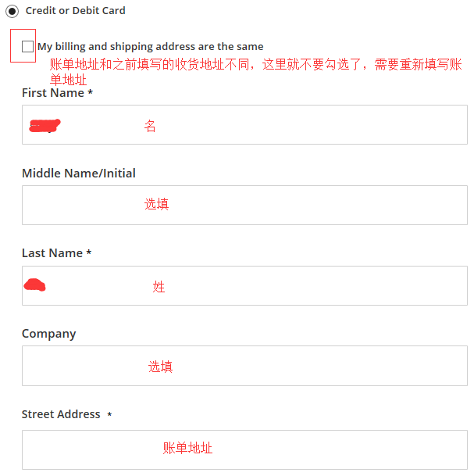This screenshot has width=474, height=476.
Task: Click the 'First Name *' field label
Action: pos(57,93)
